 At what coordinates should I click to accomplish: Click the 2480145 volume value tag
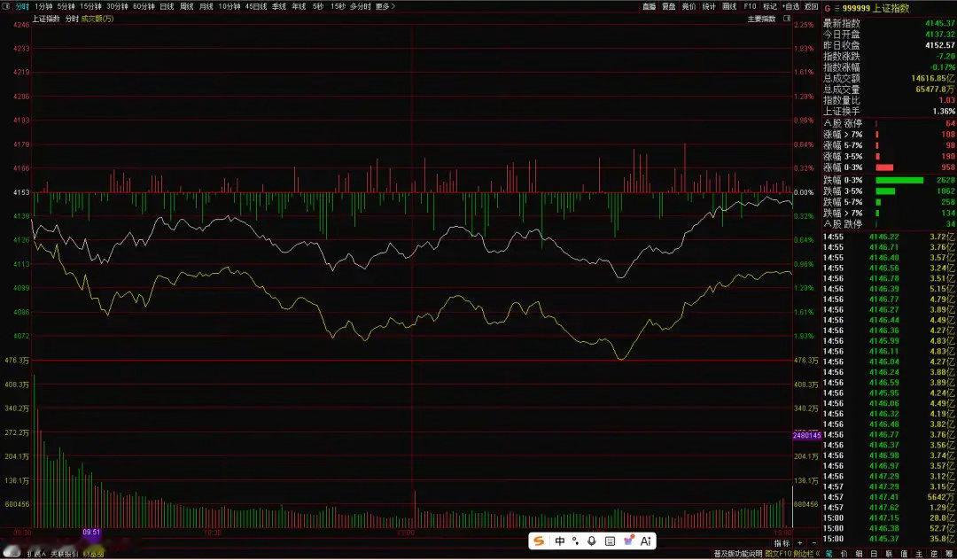[806, 436]
